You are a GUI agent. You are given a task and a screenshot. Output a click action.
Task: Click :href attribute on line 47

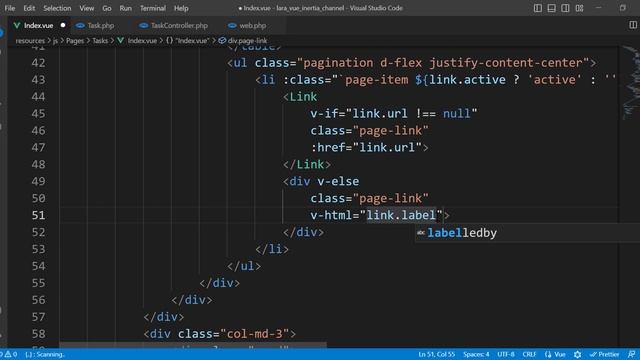[x=328, y=147]
